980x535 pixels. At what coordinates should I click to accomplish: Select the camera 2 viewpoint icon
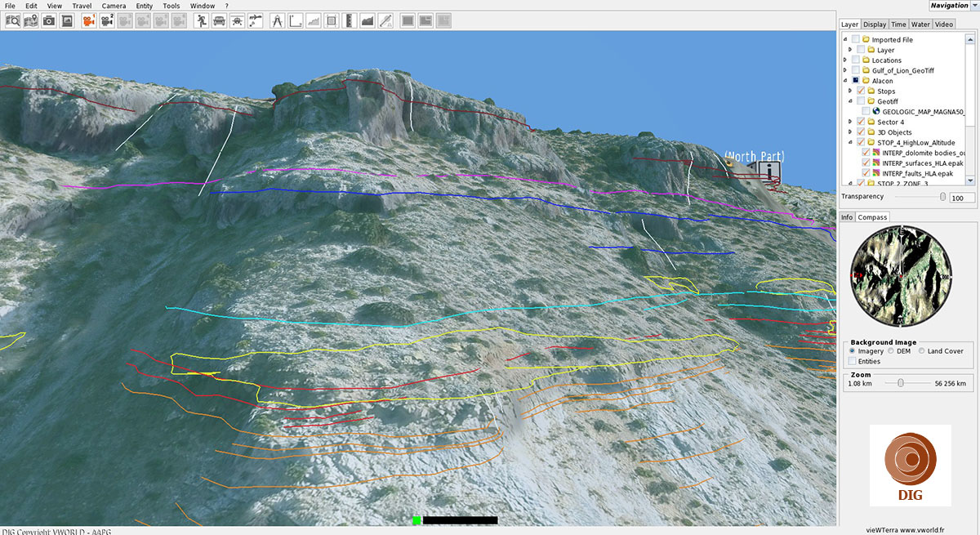(x=106, y=20)
